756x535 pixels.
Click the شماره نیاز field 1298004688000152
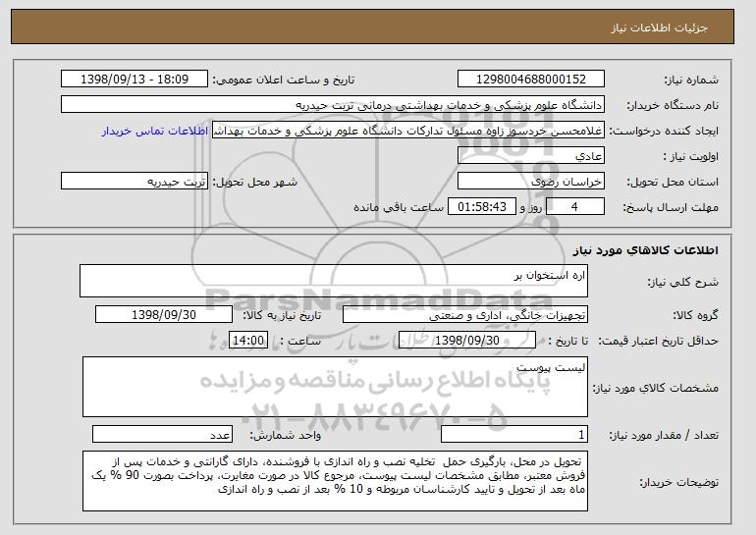click(531, 80)
